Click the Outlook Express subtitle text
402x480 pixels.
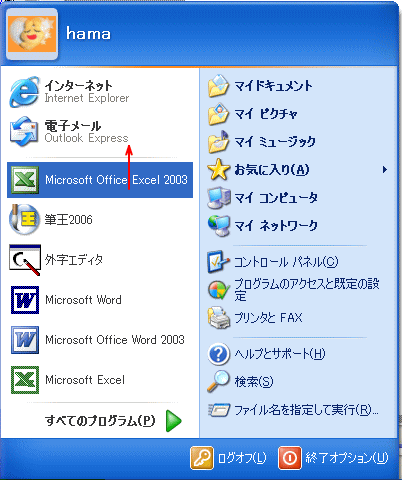(x=86, y=138)
